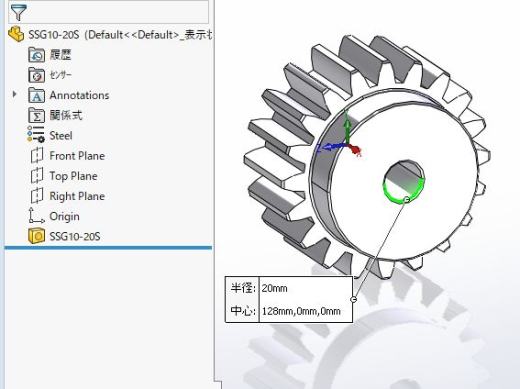Select the 関係式 tree label
The height and width of the screenshot is (389, 520).
[x=66, y=115]
